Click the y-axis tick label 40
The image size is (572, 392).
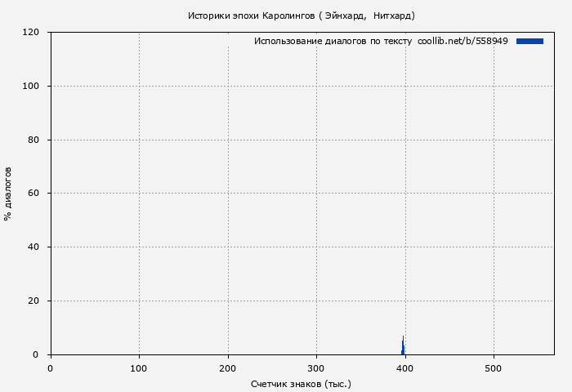tap(34, 247)
